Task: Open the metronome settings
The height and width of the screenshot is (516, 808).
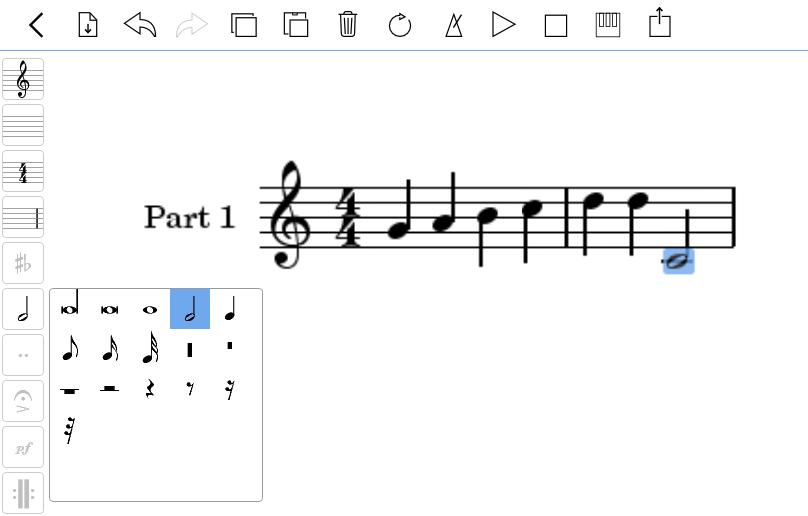Action: (453, 25)
